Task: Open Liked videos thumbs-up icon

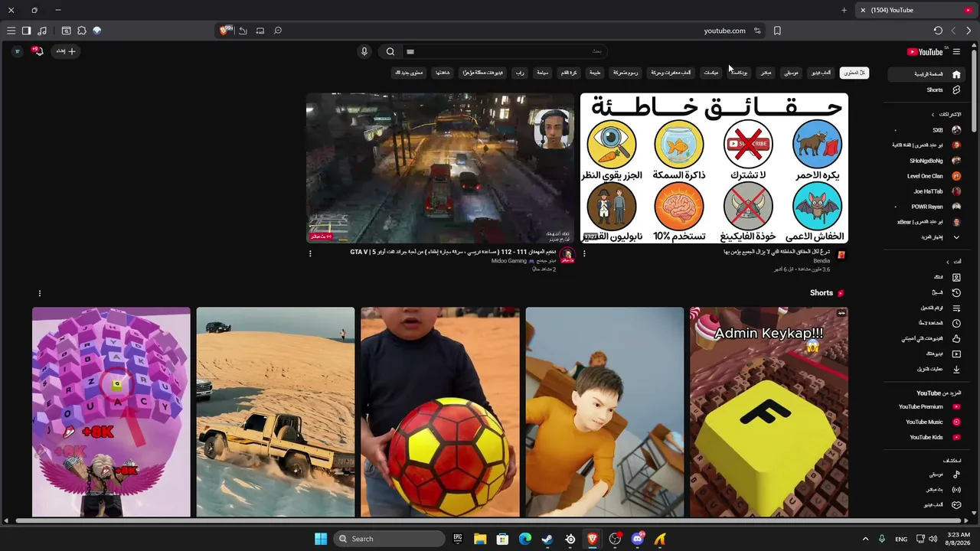Action: [x=956, y=338]
